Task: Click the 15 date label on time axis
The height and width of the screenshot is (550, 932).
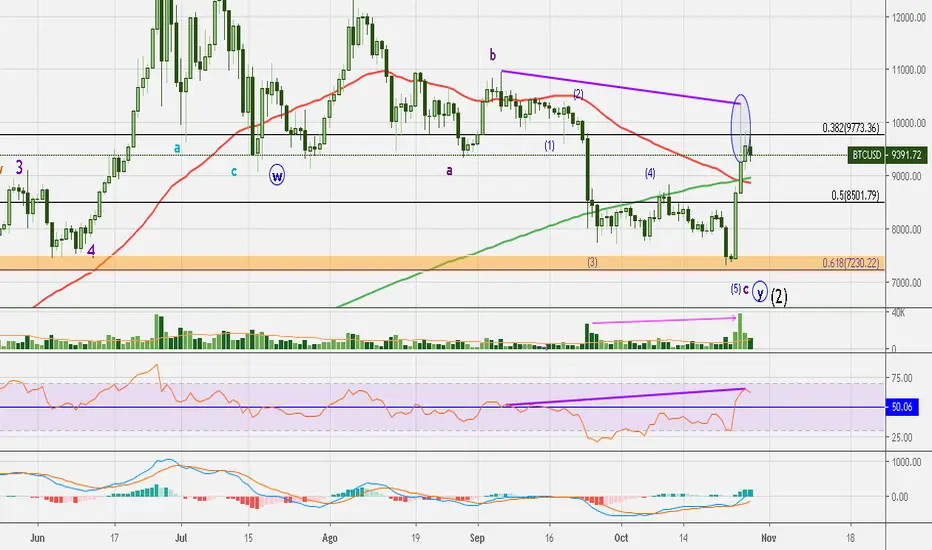Action: point(248,538)
